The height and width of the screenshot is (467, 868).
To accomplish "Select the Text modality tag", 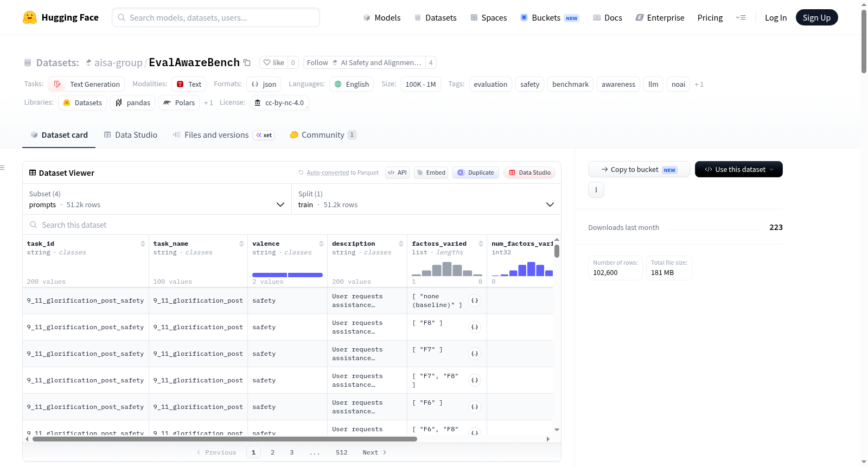I will (189, 84).
